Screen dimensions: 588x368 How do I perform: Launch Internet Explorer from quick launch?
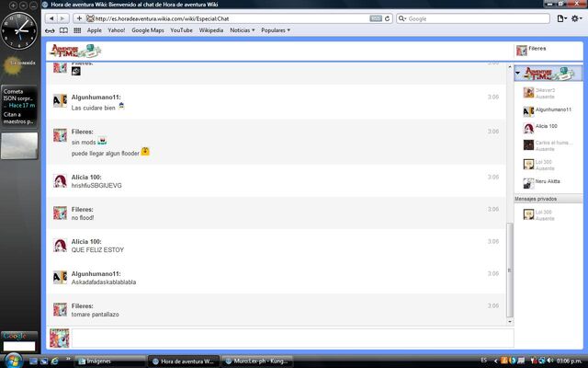coord(55,361)
